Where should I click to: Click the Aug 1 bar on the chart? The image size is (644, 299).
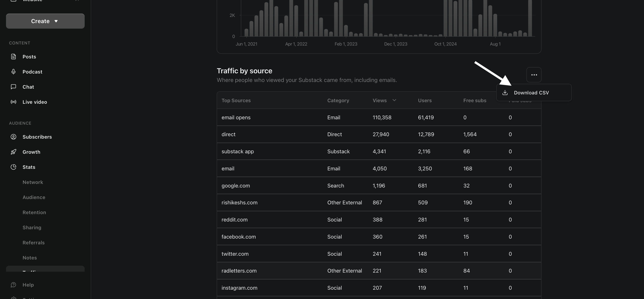tap(495, 25)
